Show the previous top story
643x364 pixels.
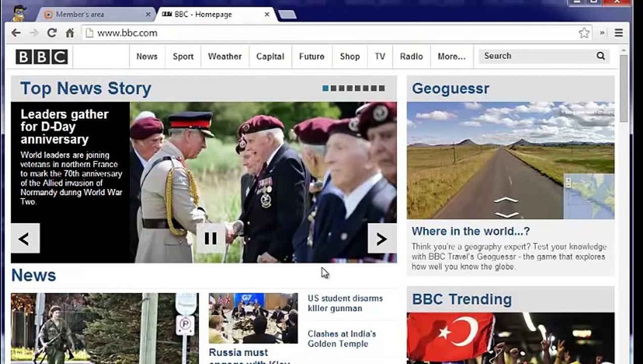[x=25, y=239]
